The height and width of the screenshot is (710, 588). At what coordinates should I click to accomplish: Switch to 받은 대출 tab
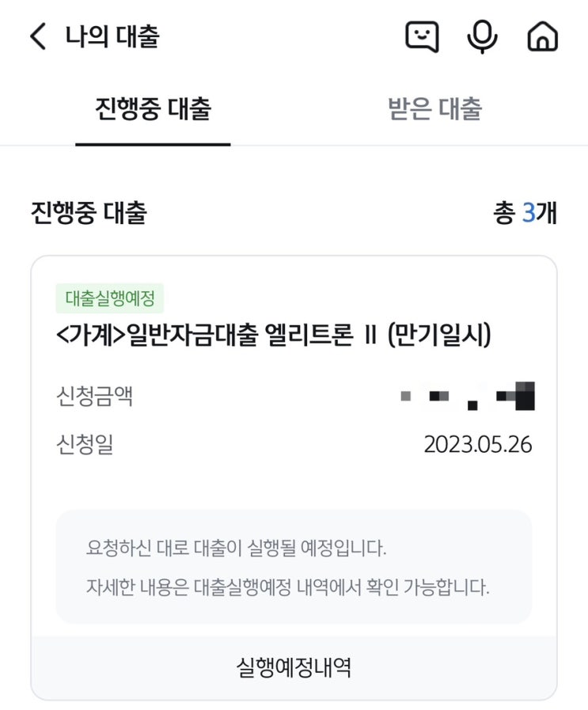[434, 108]
